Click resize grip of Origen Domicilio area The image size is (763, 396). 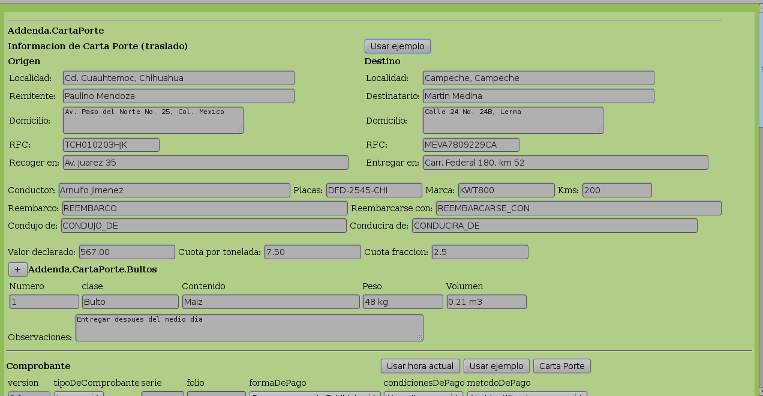coord(240,130)
